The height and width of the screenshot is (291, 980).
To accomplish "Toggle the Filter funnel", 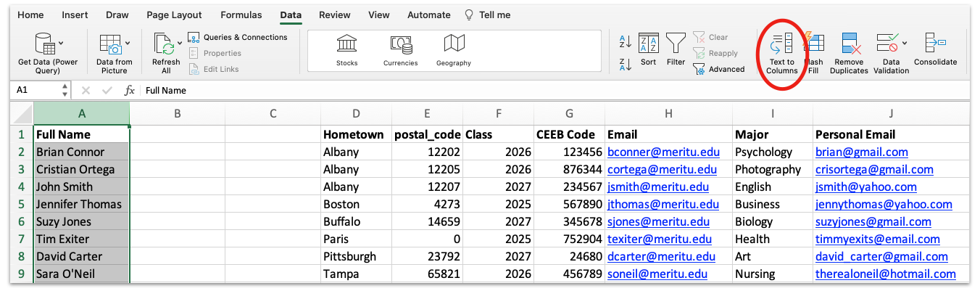I will 676,49.
